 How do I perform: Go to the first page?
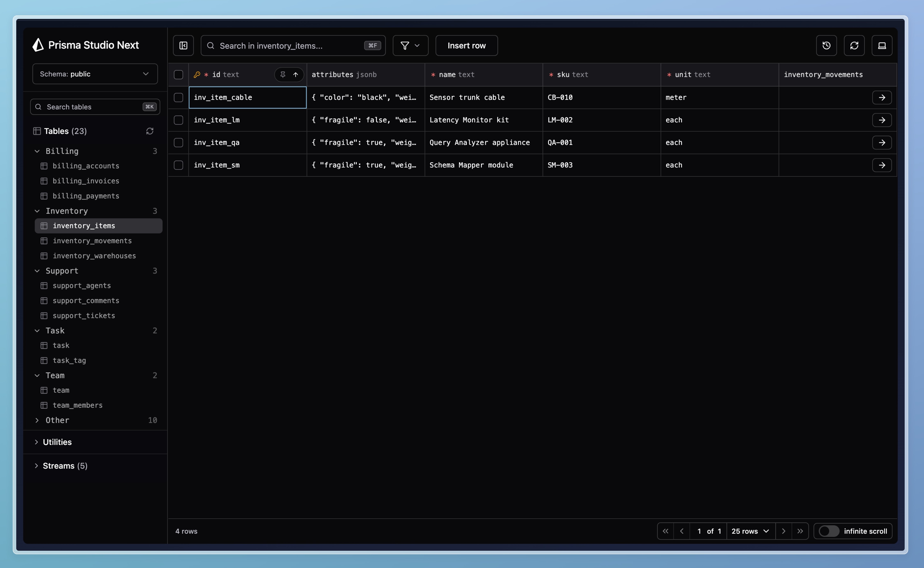[665, 531]
